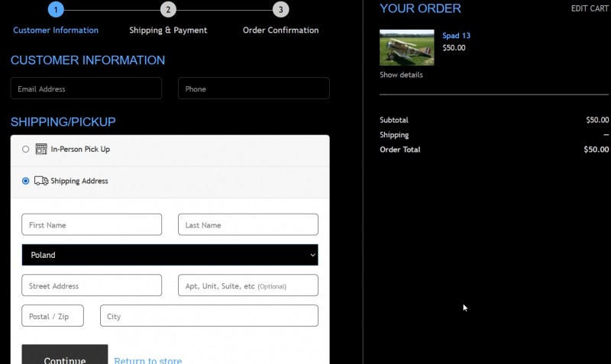Open the Spad 13 product link
Image resolution: width=611 pixels, height=364 pixels.
pyautogui.click(x=456, y=35)
